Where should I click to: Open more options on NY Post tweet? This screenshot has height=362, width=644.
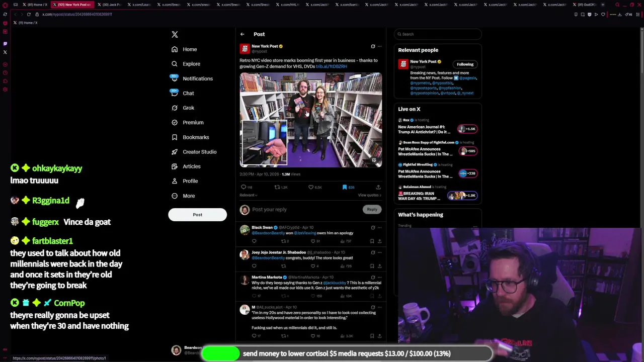pyautogui.click(x=379, y=46)
